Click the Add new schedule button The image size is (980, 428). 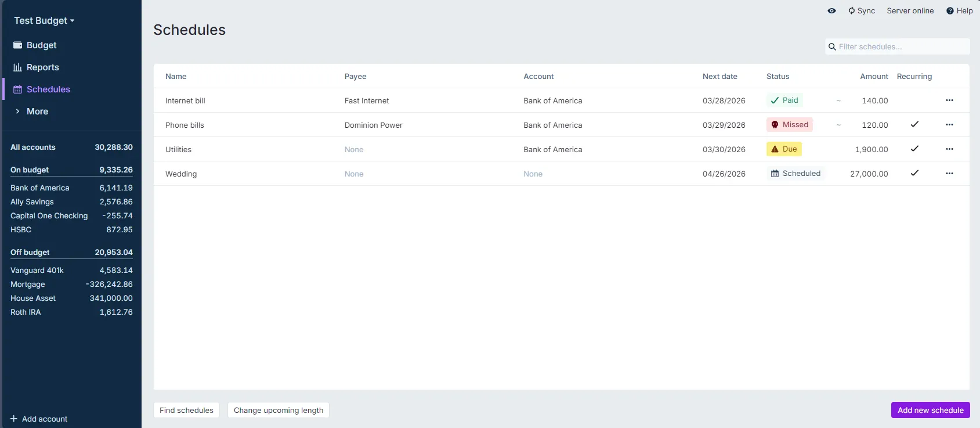click(x=930, y=410)
